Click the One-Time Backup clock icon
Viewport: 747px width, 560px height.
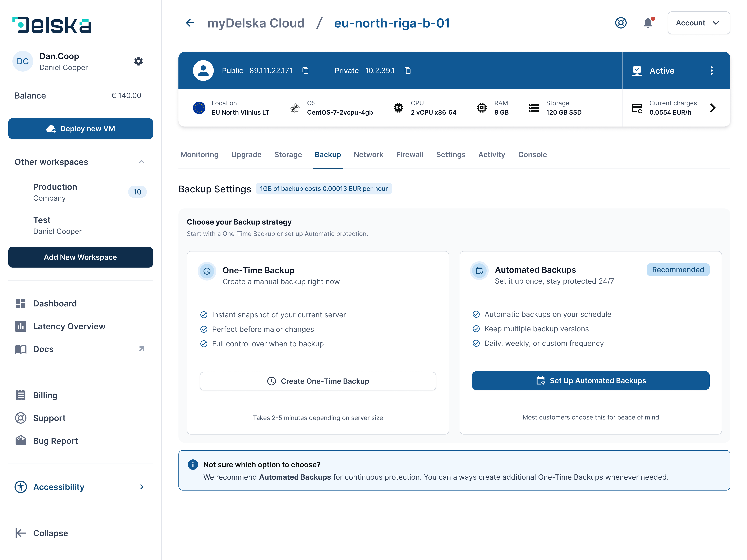[207, 271]
